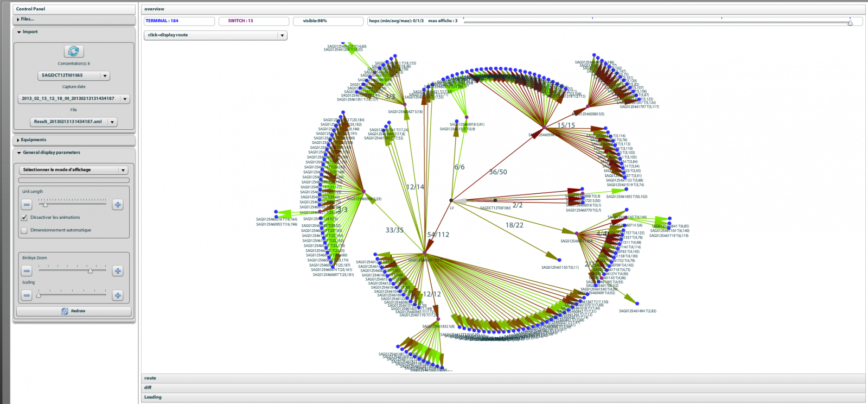
Task: Open the SAGDCT12T001065 concentrator dropdown
Action: pyautogui.click(x=105, y=76)
